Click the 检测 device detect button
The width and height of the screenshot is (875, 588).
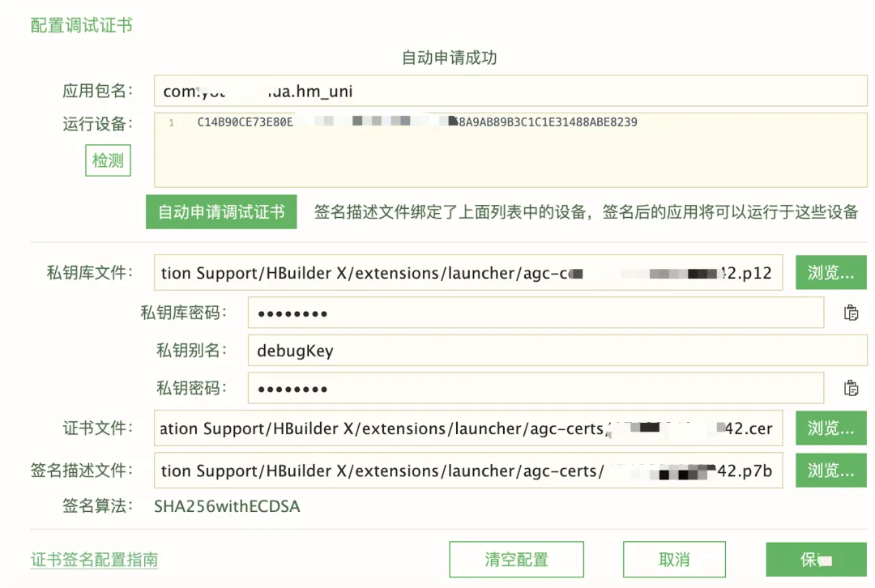108,160
